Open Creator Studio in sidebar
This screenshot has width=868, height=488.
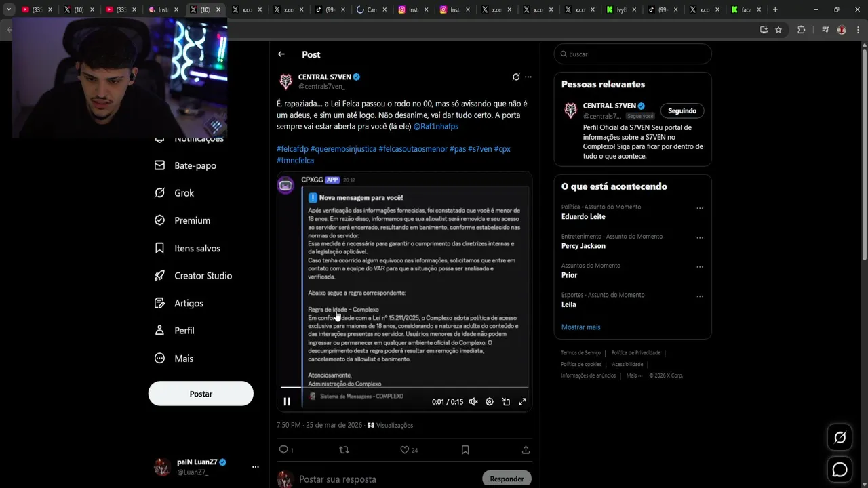point(193,276)
